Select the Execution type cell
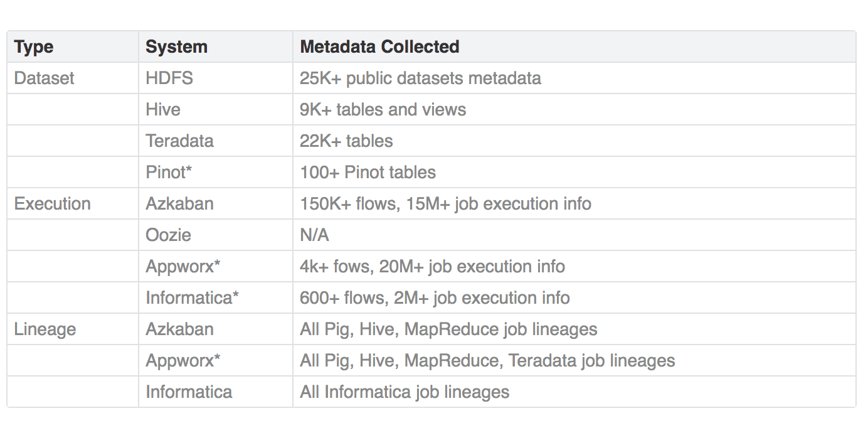This screenshot has width=868, height=428. 52,204
